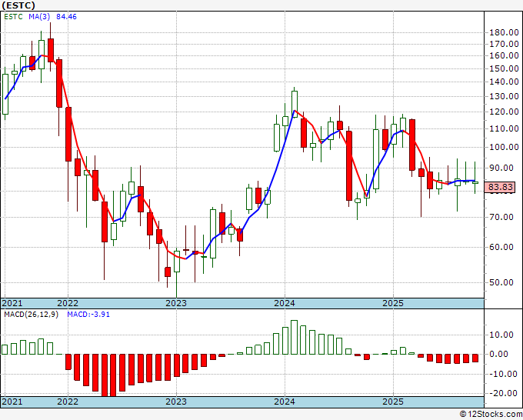This screenshot has width=523, height=420.
Task: Click 2022 on the price chart timeline
Action: pyautogui.click(x=68, y=303)
